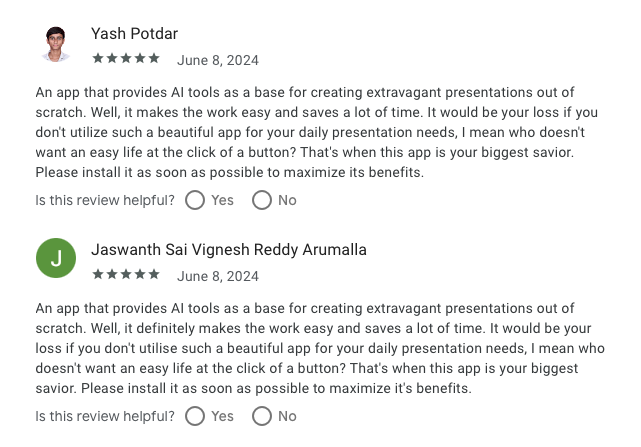641x447 pixels.
Task: Click first star in Yash Potdar's rating
Action: pos(98,58)
